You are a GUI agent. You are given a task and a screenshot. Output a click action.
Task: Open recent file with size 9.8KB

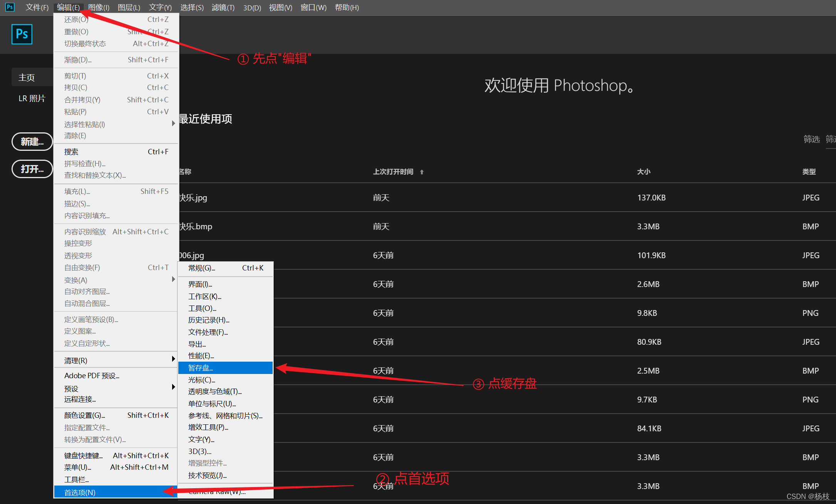pos(555,313)
